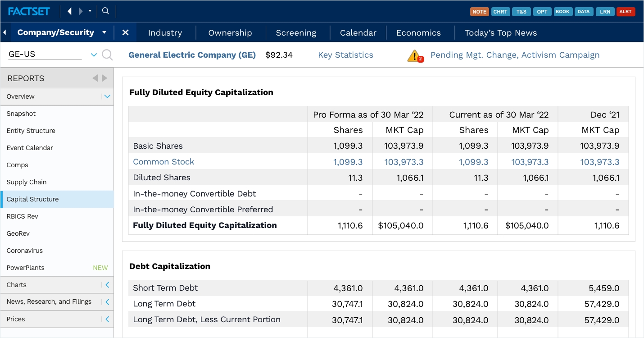Image resolution: width=644 pixels, height=338 pixels.
Task: Open the ALRT alerts shortcut
Action: (x=626, y=12)
